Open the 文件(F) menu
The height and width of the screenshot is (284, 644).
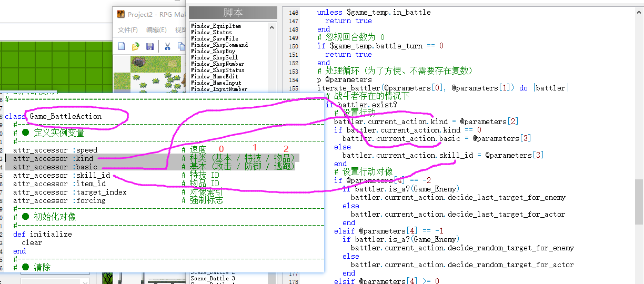click(x=128, y=30)
